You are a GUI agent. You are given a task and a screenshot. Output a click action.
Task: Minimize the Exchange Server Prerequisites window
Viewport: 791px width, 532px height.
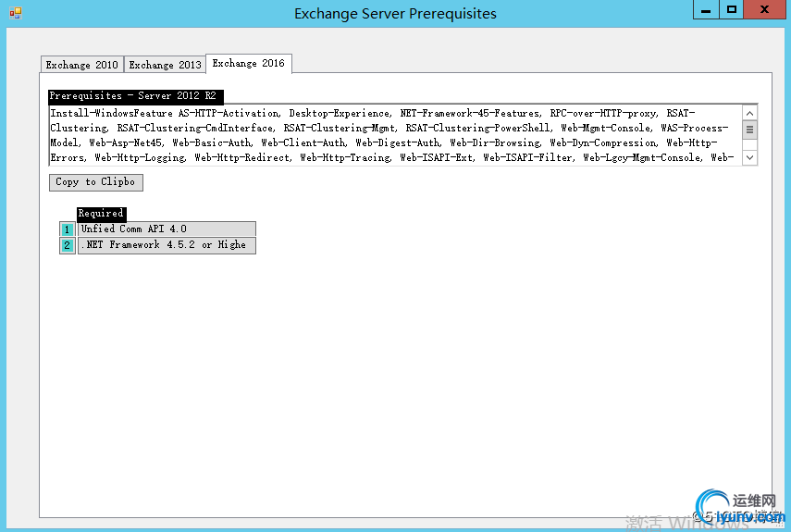point(706,10)
